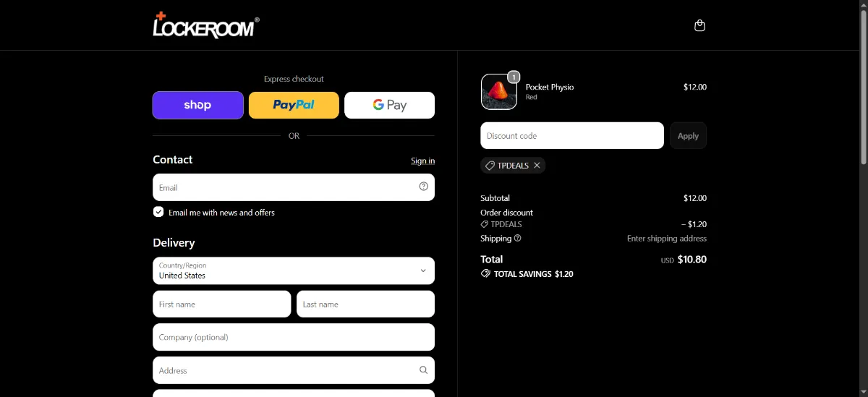Click the Order discount label

tap(506, 213)
